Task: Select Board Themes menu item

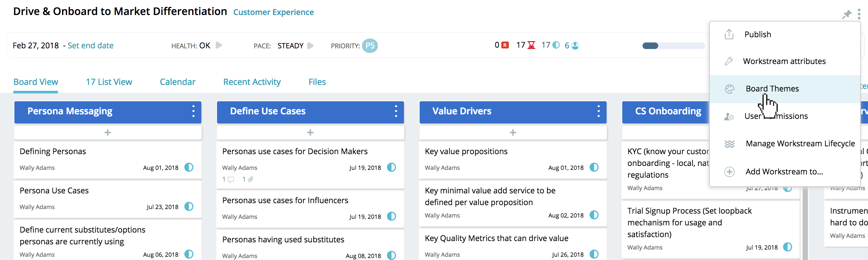Action: pyautogui.click(x=784, y=89)
